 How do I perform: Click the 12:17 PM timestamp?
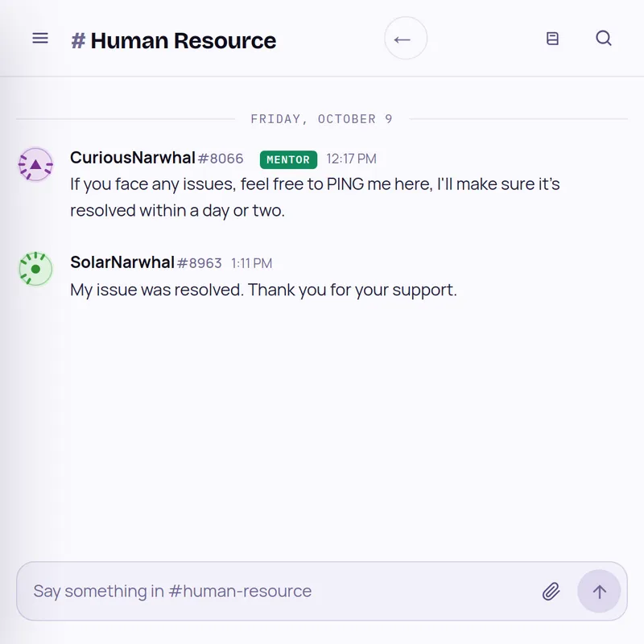point(351,159)
